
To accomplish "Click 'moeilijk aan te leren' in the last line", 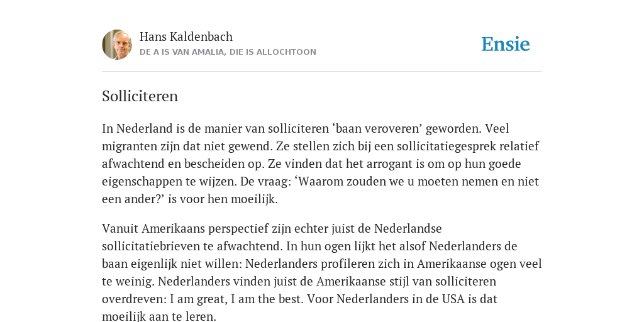I will click(x=158, y=317).
